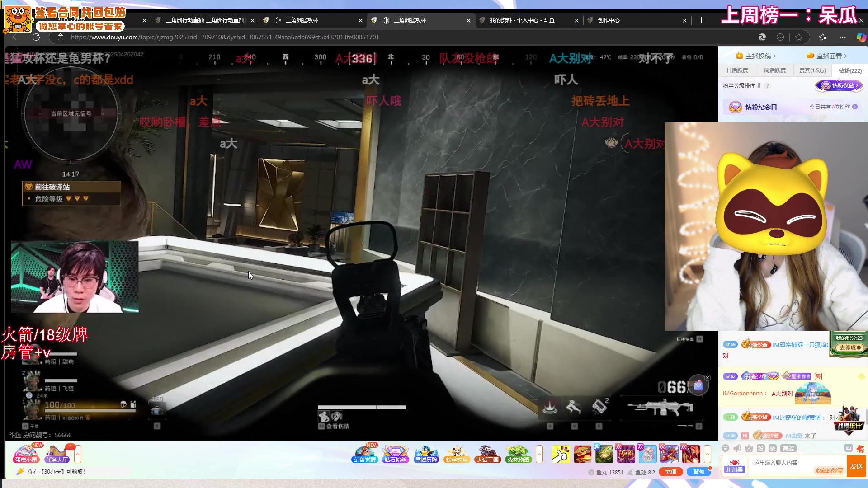The image size is (868, 488).
Task: Expand the left activity list arrow
Action: coord(78,454)
